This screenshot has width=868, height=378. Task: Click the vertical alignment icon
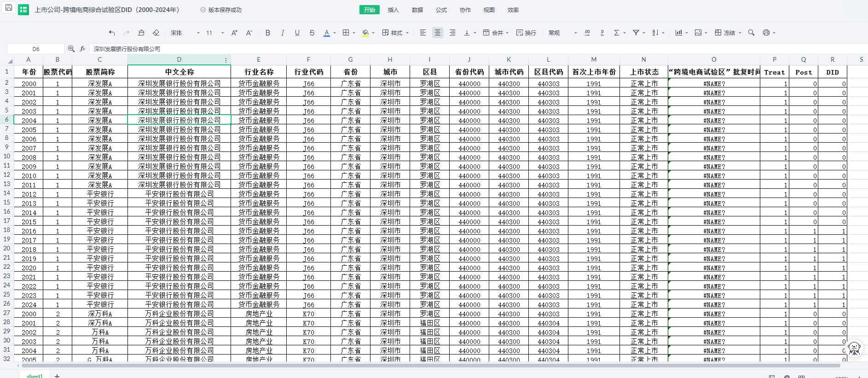467,33
